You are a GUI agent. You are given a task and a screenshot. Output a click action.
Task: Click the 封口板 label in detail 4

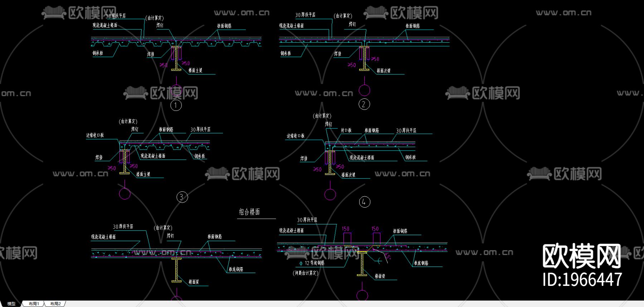tap(346, 130)
